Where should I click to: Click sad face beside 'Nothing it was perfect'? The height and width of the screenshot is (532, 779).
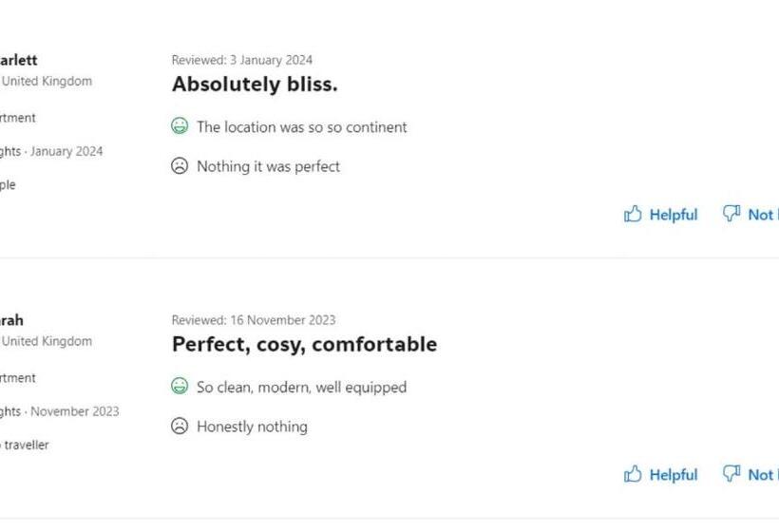coord(180,166)
